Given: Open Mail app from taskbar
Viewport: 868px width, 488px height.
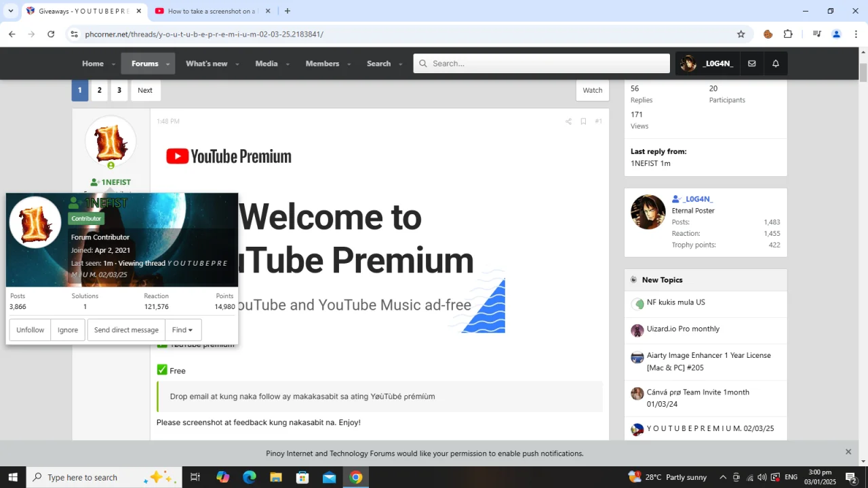Looking at the screenshot, I should point(329,477).
